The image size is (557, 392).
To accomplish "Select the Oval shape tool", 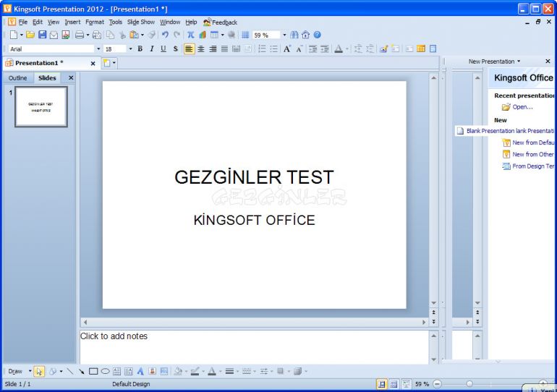I will [x=105, y=372].
